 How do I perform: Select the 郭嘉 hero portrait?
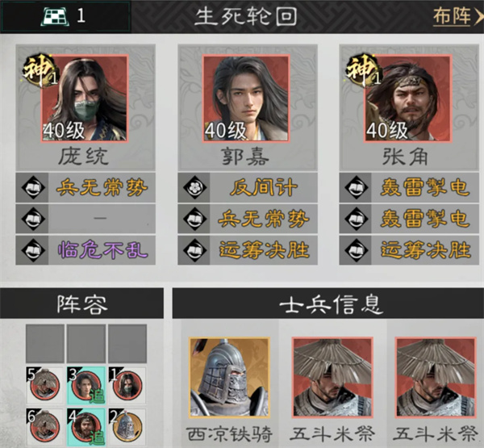pyautogui.click(x=246, y=98)
